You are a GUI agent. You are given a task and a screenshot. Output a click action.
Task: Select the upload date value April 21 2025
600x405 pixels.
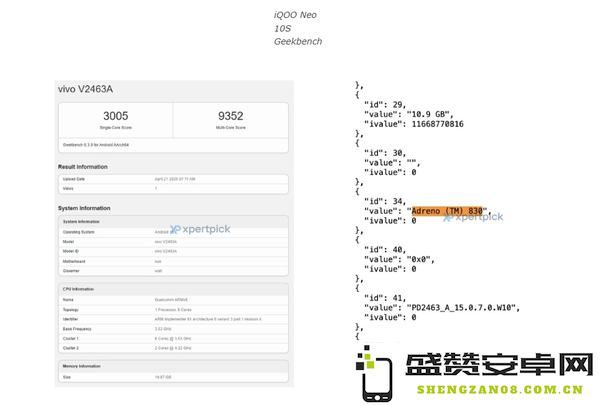175,179
